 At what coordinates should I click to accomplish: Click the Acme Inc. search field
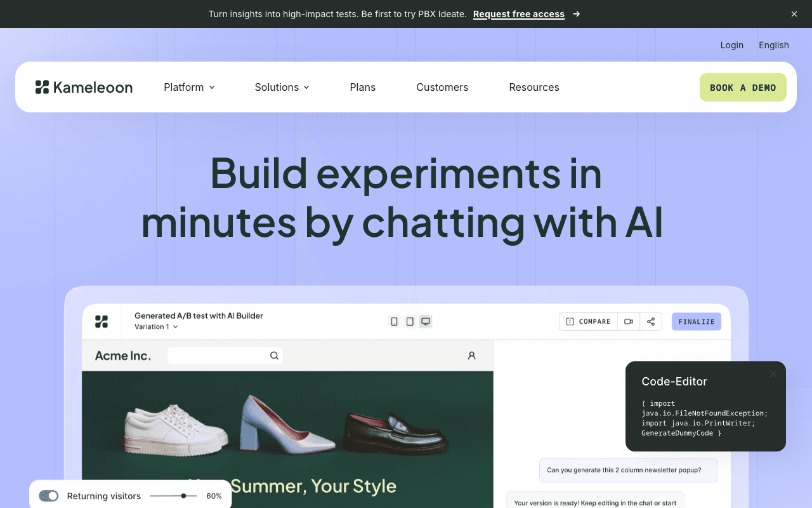(219, 356)
